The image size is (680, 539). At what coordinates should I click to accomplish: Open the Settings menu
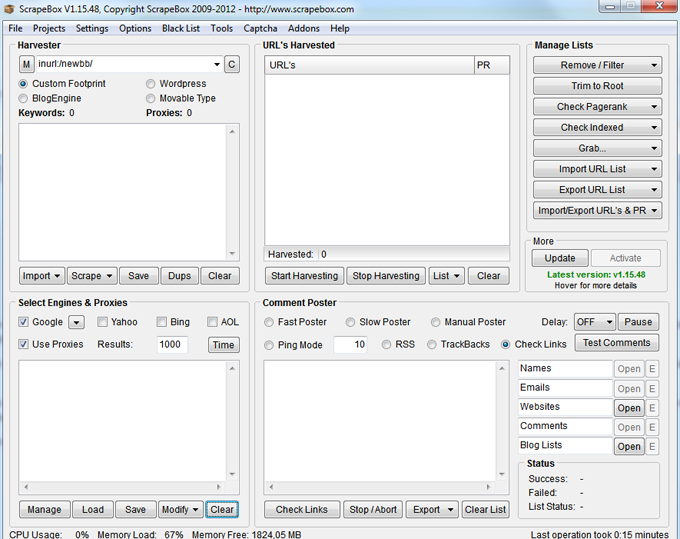click(x=92, y=29)
